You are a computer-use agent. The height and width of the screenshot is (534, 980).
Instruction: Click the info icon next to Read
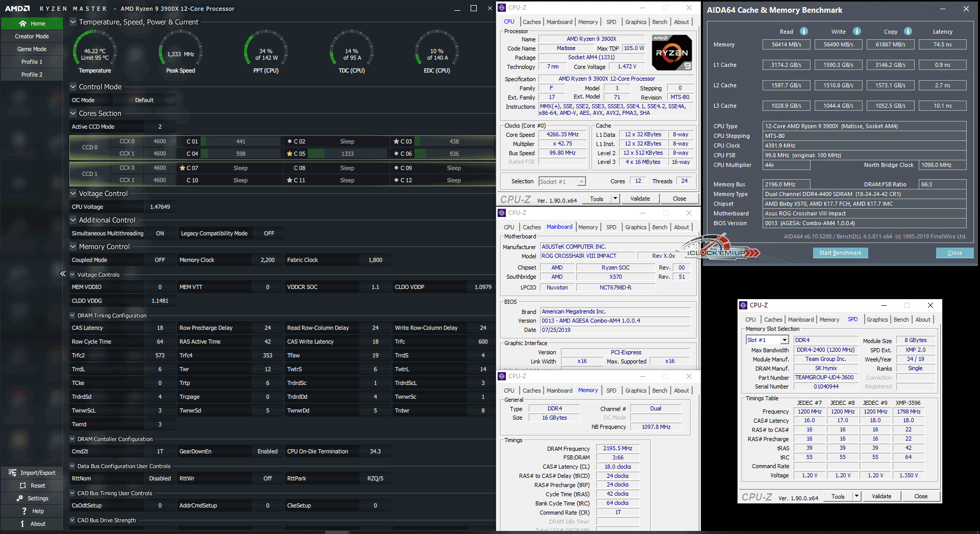(804, 31)
